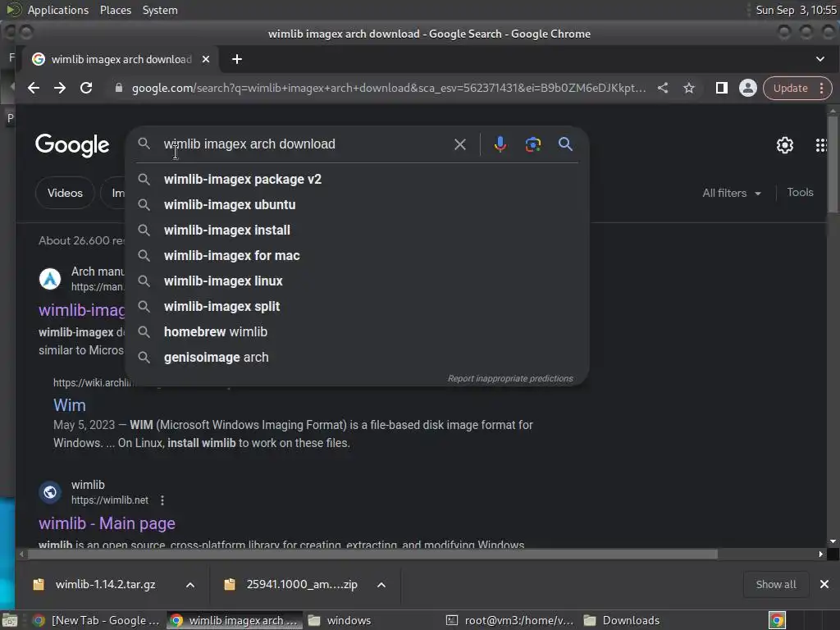Go back to the previous page
Image resolution: width=840 pixels, height=630 pixels.
click(34, 88)
